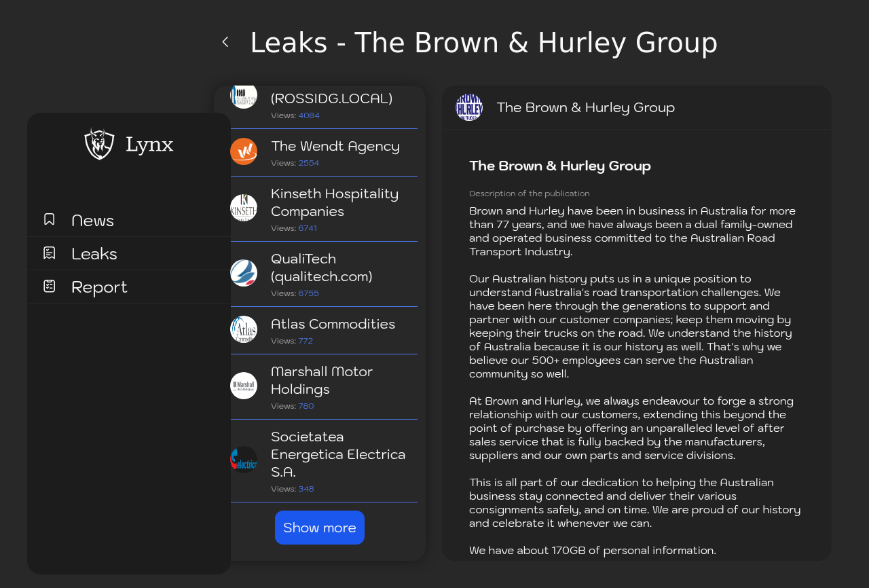This screenshot has height=588, width=869.
Task: Click the Leaks document icon
Action: [49, 253]
